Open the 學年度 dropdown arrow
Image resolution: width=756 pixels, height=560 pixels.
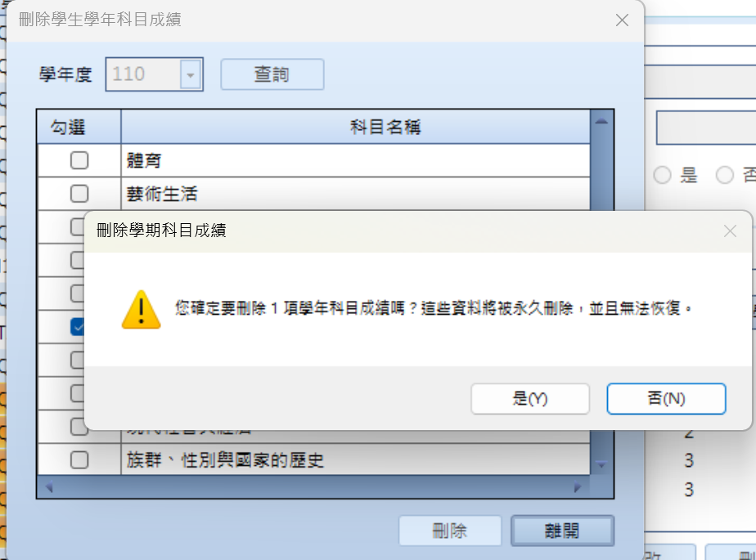(x=191, y=74)
